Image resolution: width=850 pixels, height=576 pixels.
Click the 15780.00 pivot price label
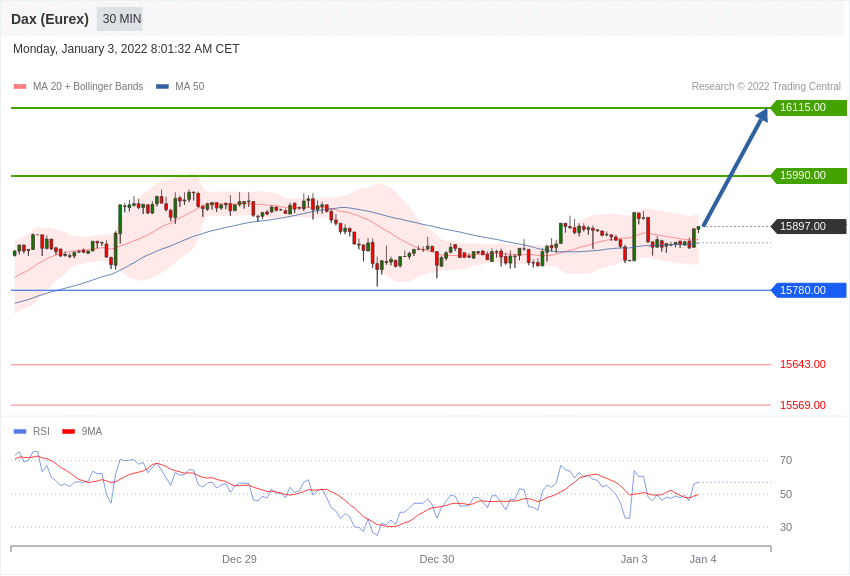point(808,290)
